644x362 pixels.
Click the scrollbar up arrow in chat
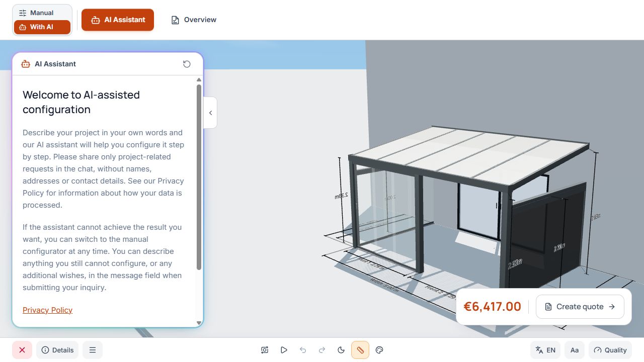click(x=199, y=80)
